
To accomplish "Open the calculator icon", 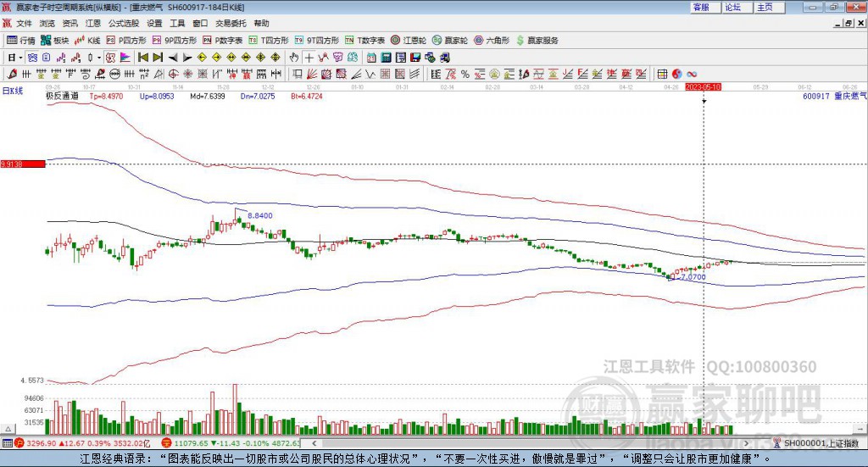I will point(387,58).
